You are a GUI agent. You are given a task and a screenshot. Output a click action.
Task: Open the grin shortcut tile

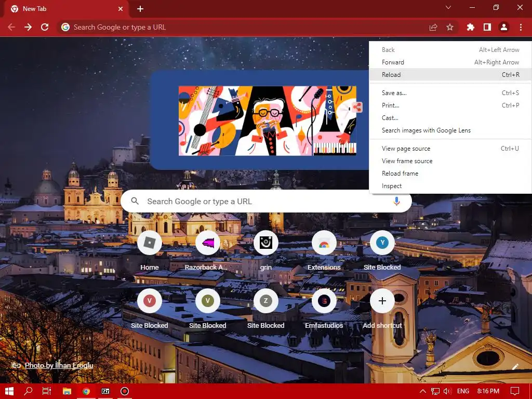coord(266,251)
